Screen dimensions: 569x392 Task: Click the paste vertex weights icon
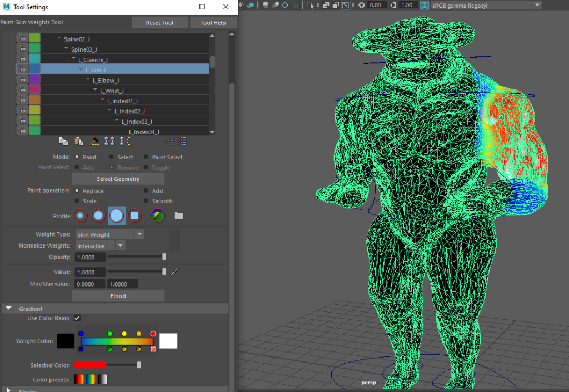79,142
